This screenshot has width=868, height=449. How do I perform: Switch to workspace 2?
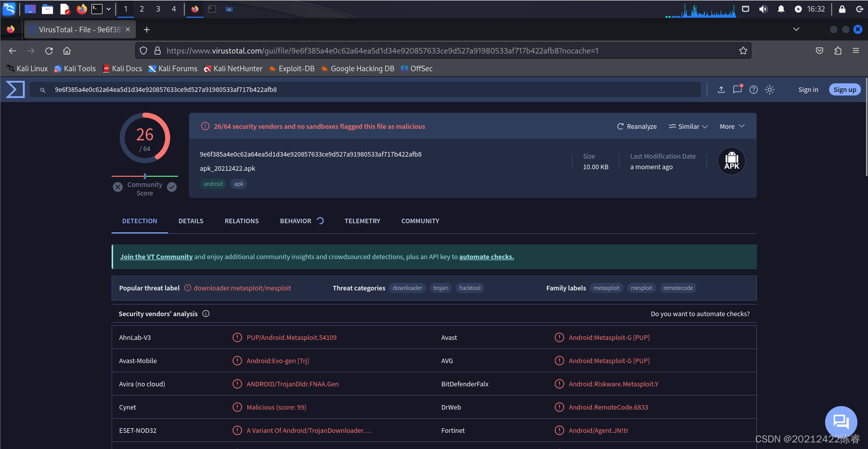point(142,9)
